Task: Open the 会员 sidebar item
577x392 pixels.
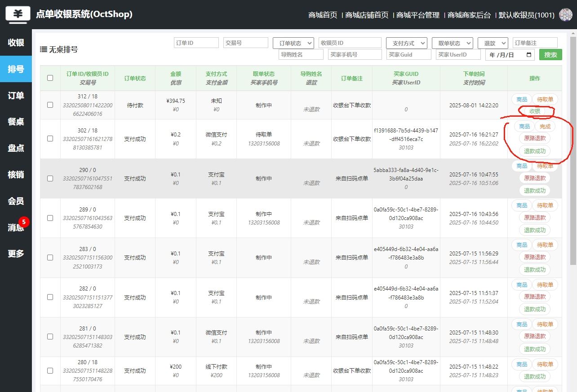Action: pos(16,201)
